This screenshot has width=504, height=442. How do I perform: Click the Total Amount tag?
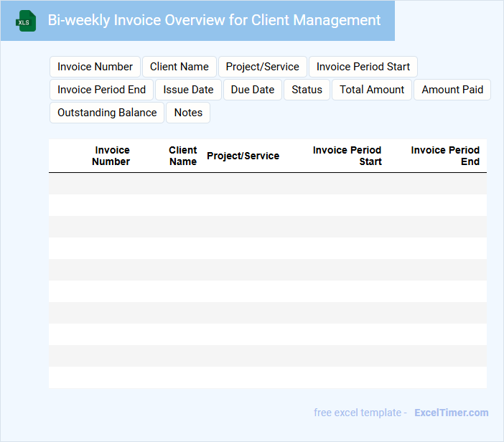click(x=372, y=90)
